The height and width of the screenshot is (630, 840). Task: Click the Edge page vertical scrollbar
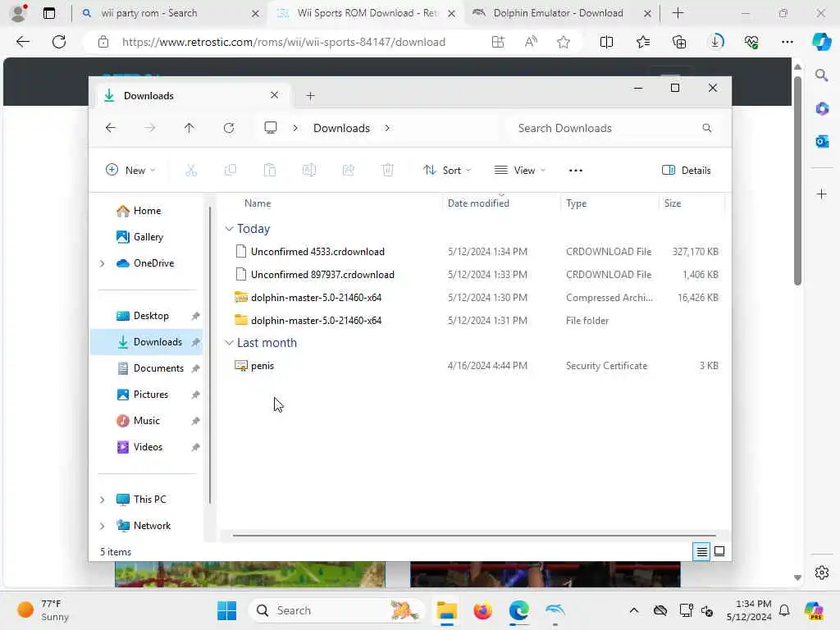[x=797, y=182]
